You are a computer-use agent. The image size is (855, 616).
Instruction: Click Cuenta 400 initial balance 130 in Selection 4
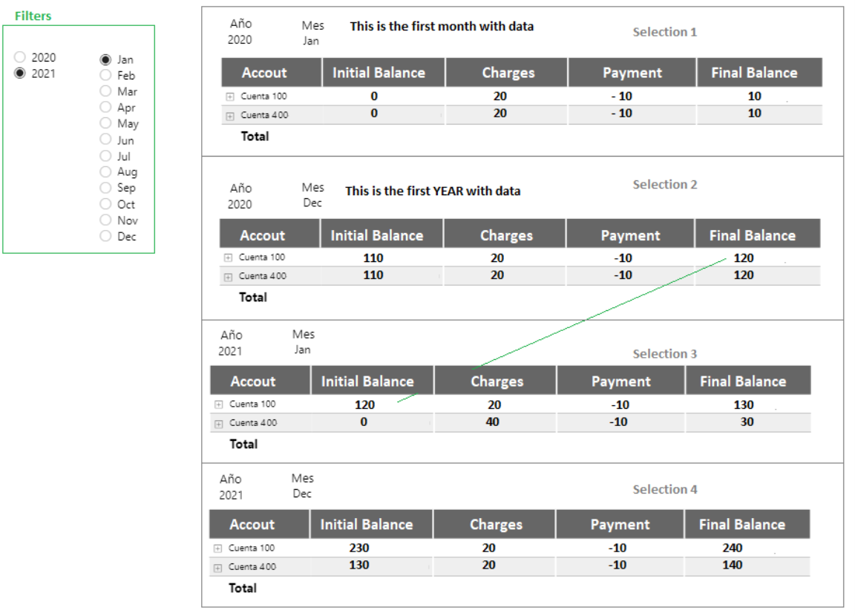pos(359,565)
